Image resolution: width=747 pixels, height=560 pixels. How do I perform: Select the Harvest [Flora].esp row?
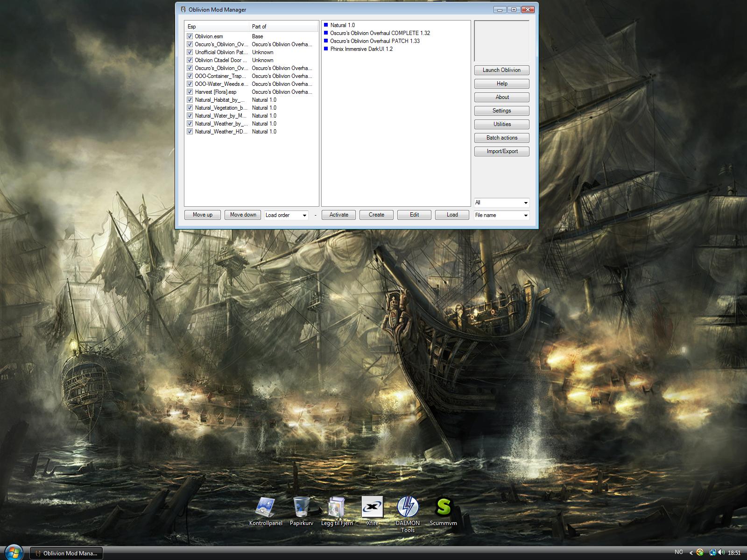[251, 92]
